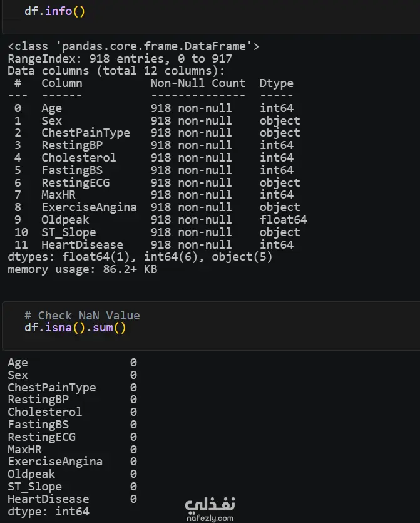Viewport: 420px width, 523px height.
Task: Click the pandas DataFrame class line
Action: 133,46
